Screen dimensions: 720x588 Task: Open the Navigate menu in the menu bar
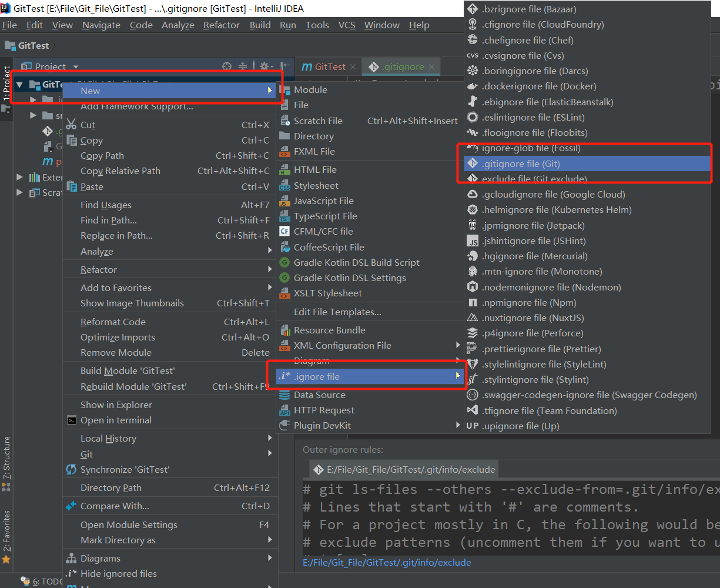101,25
